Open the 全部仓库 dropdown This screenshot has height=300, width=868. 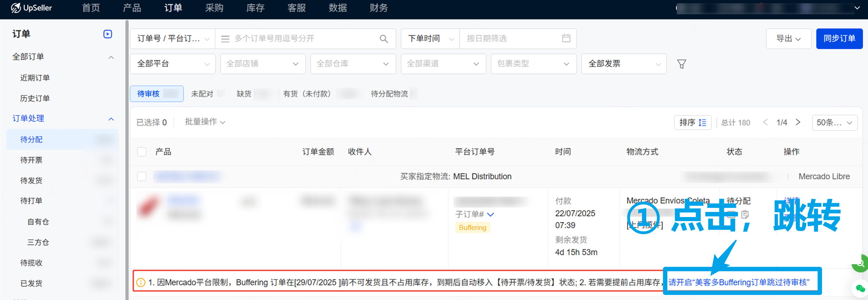353,64
